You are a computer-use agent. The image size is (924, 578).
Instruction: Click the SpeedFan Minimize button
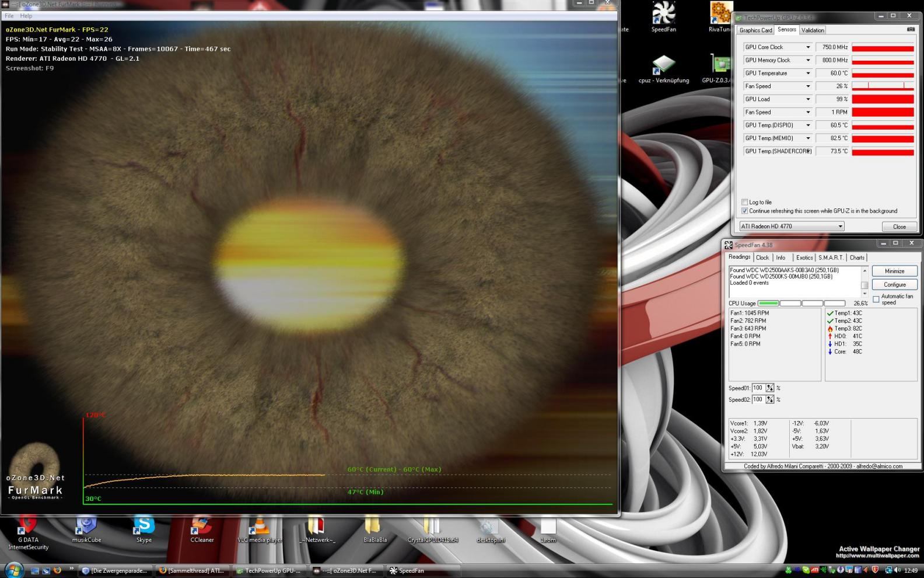pos(894,271)
